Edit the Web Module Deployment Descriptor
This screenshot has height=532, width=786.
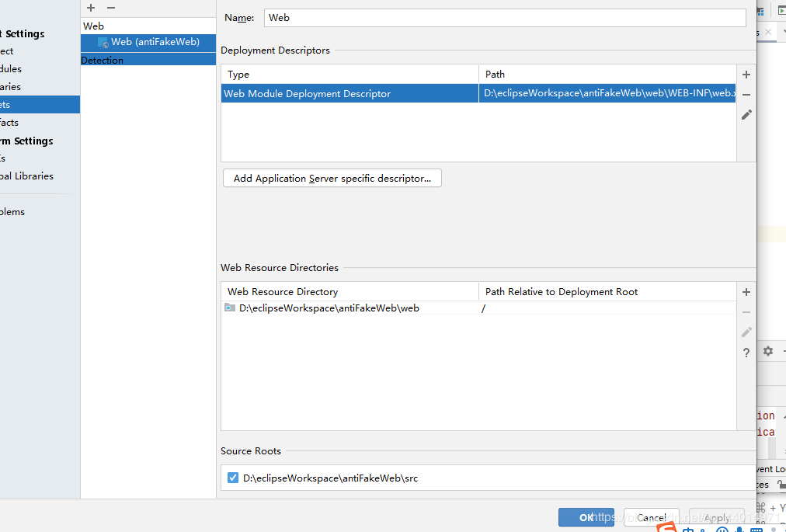point(746,114)
